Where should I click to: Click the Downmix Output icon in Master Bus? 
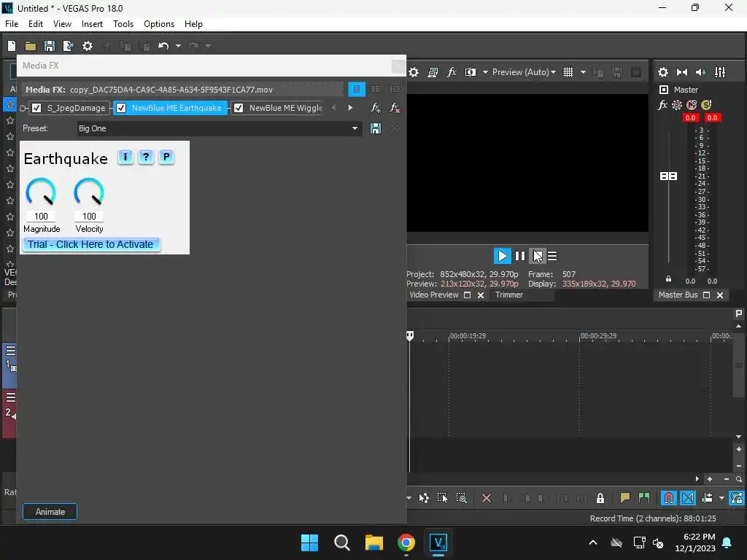click(682, 72)
